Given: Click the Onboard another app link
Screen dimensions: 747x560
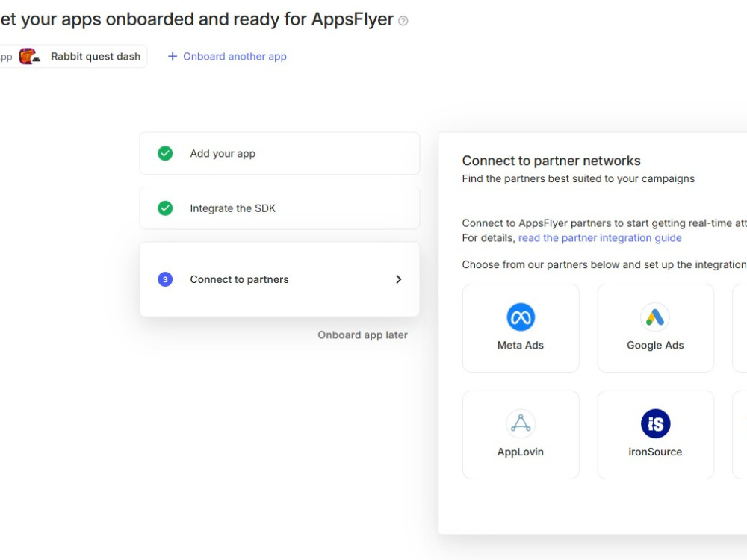Looking at the screenshot, I should coord(235,57).
